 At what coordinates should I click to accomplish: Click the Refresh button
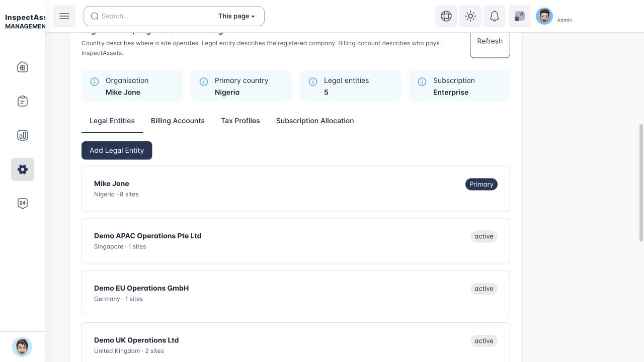(x=490, y=41)
